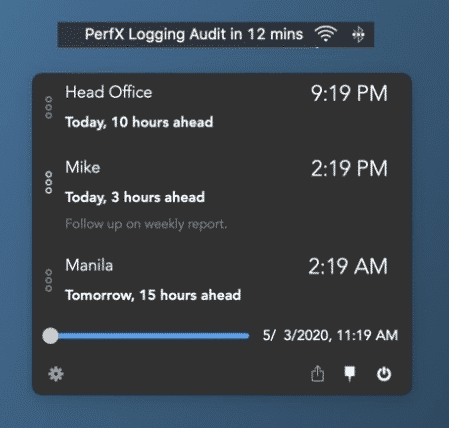Edit the 'Follow up on weekly report' note

(146, 224)
